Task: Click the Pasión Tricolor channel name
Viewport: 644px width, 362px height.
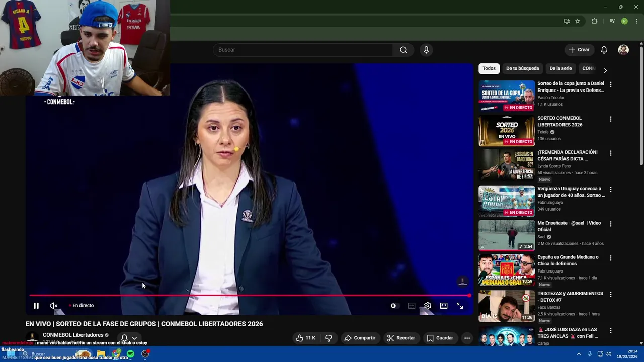Action: click(551, 98)
